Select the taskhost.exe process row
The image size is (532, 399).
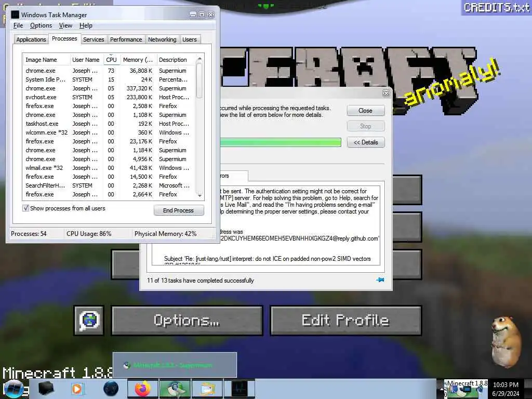tap(109, 124)
